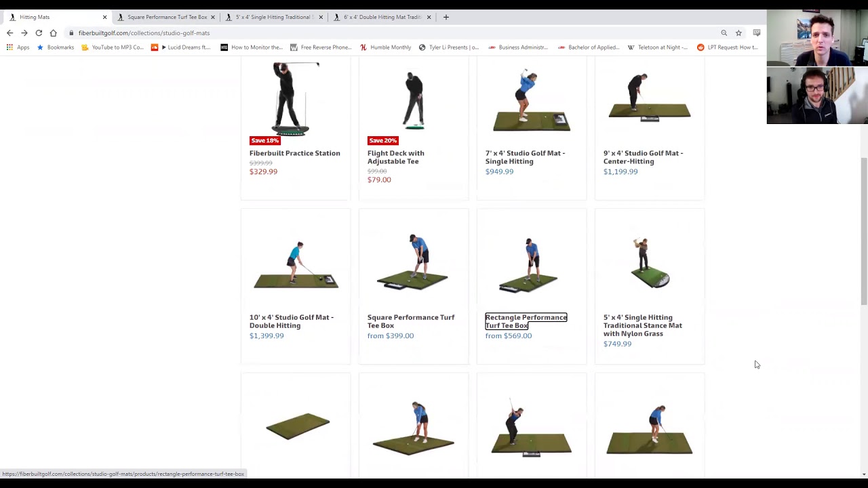Open the Business Administration bookmark
The height and width of the screenshot is (488, 868).
click(x=518, y=47)
